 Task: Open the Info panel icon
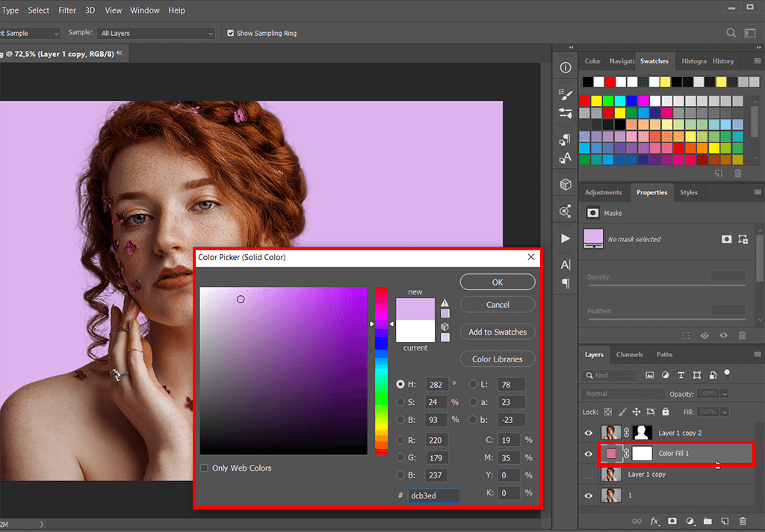point(566,68)
